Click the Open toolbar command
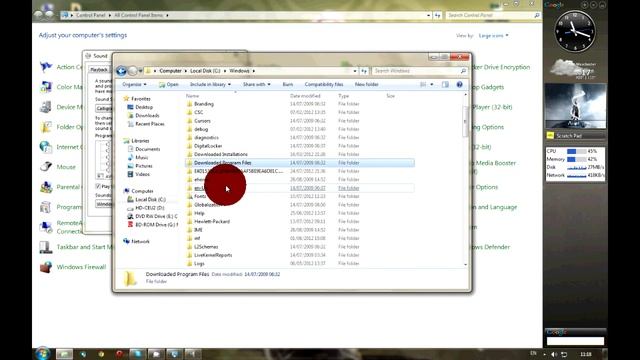640x360 pixels. [169, 84]
